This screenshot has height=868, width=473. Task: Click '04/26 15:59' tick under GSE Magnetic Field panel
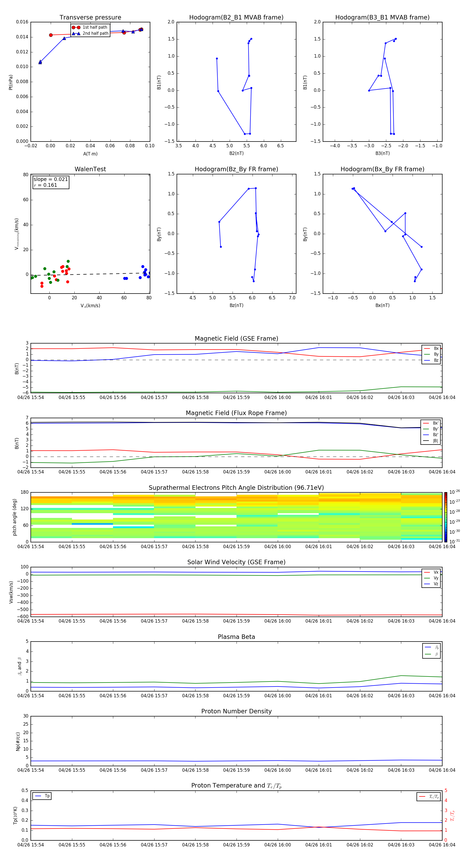pyautogui.click(x=236, y=398)
